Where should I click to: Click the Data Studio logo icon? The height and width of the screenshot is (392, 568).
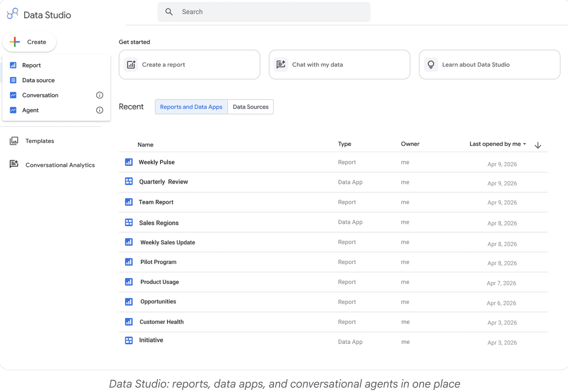pyautogui.click(x=13, y=14)
